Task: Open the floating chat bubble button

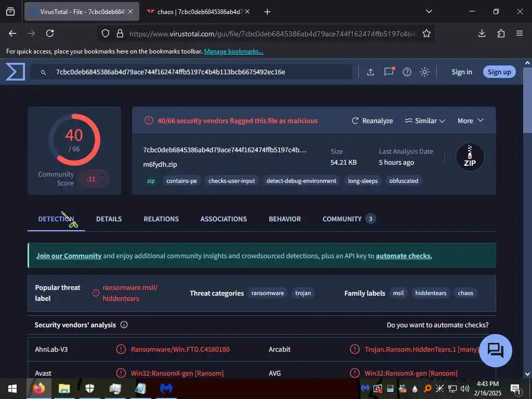Action: click(496, 351)
